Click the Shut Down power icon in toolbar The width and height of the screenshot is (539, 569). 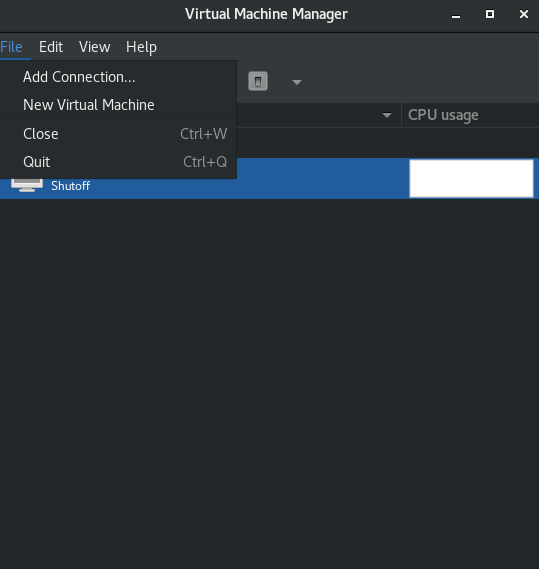click(x=258, y=81)
